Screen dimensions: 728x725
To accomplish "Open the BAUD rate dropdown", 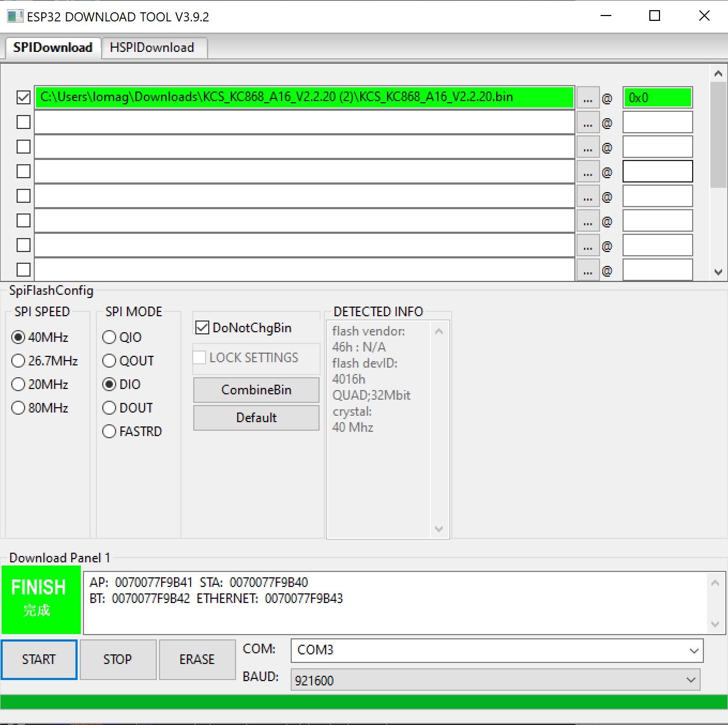I will click(x=496, y=680).
